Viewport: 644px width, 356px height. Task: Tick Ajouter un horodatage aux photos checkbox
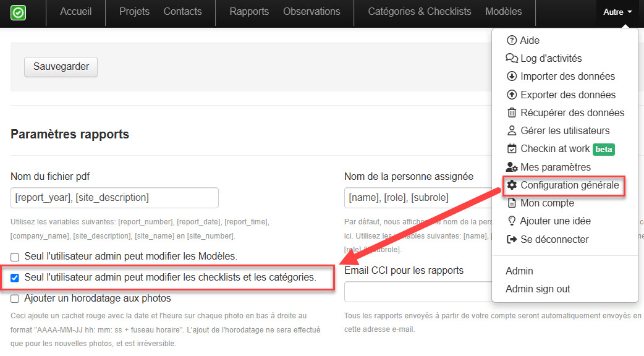pos(15,299)
